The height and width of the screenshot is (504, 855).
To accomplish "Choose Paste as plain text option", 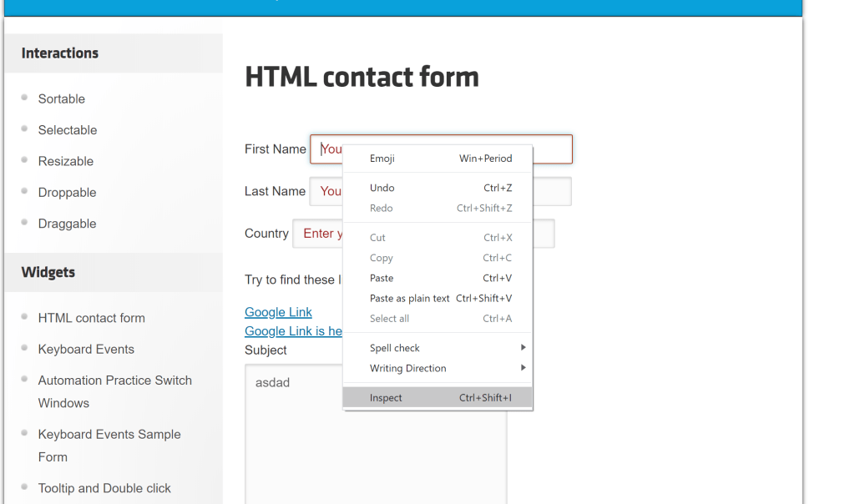I will [x=410, y=298].
